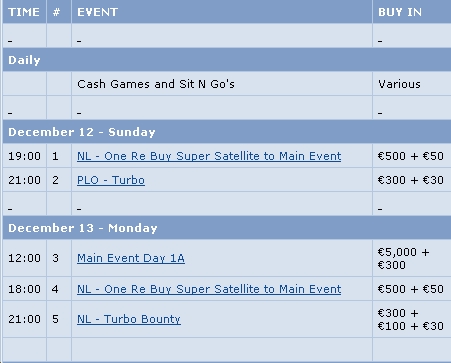Click the BUY IN column header
The width and height of the screenshot is (451, 363).
412,12
